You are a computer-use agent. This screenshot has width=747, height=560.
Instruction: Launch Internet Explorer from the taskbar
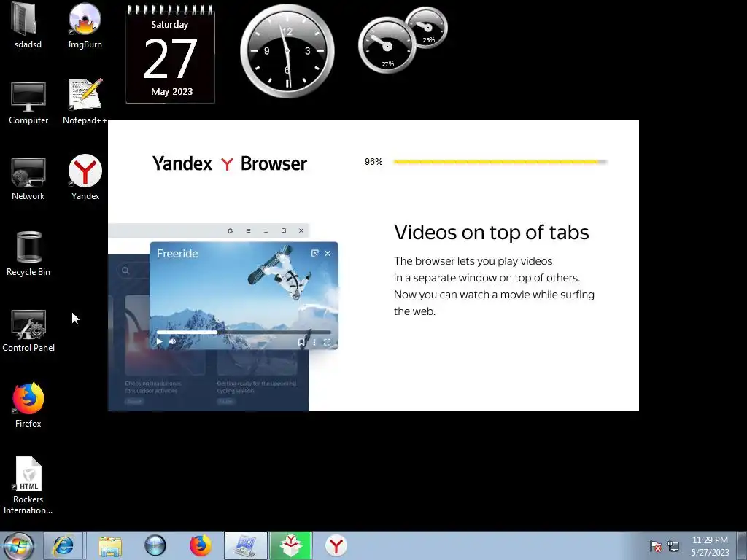63,545
